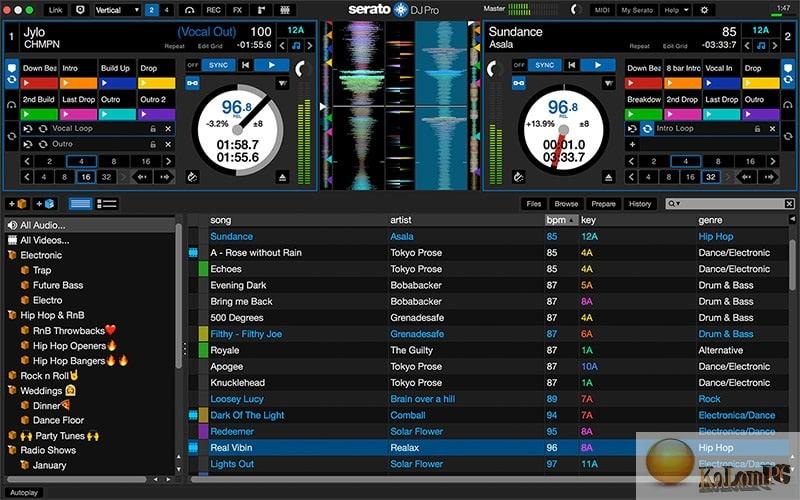Open the Browse tab
This screenshot has width=800, height=500.
(x=566, y=204)
